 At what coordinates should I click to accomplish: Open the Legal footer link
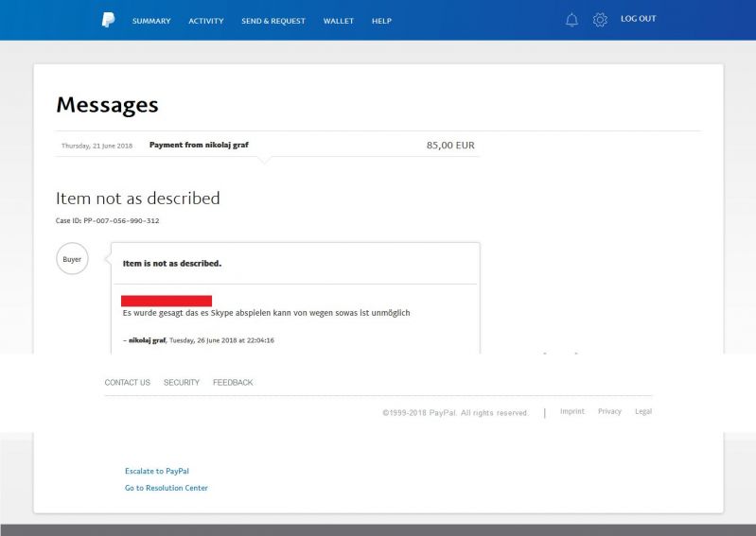pyautogui.click(x=643, y=412)
